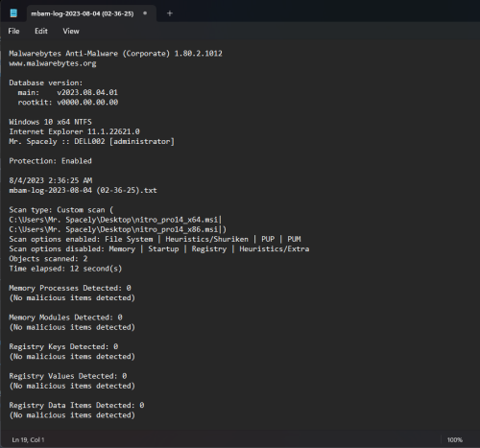Click the Ln 19, Col 1 status indicator
The width and height of the screenshot is (480, 448).
tap(28, 439)
